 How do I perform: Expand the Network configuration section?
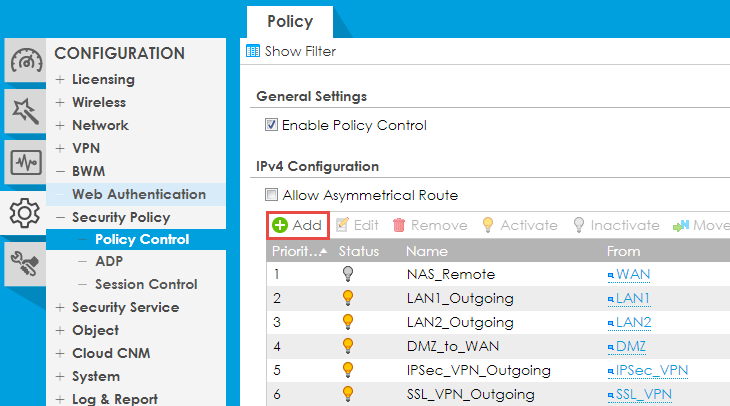(x=99, y=125)
